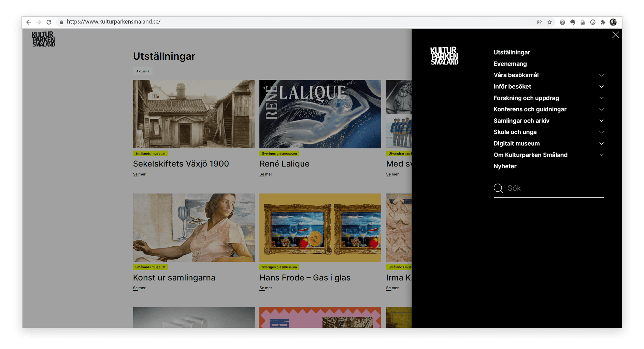644x349 pixels.
Task: Expand the Konferens och guidningar chevron
Action: (x=601, y=109)
